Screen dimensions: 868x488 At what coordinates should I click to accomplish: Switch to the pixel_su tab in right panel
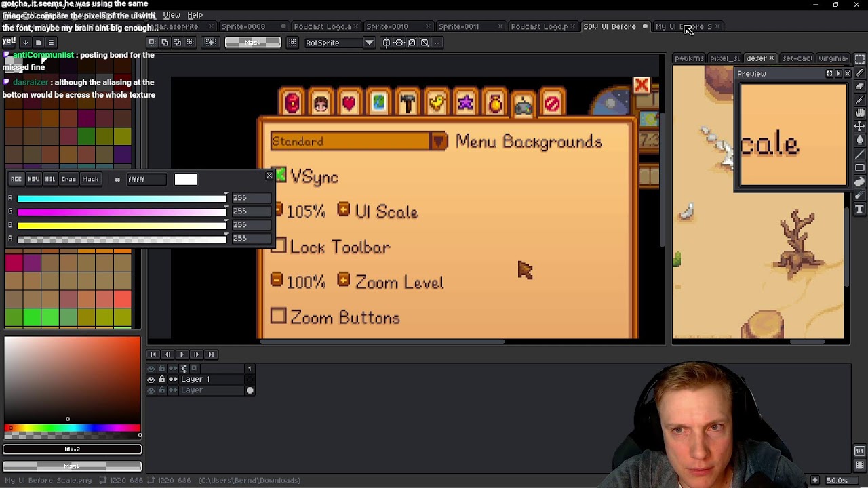tap(724, 58)
